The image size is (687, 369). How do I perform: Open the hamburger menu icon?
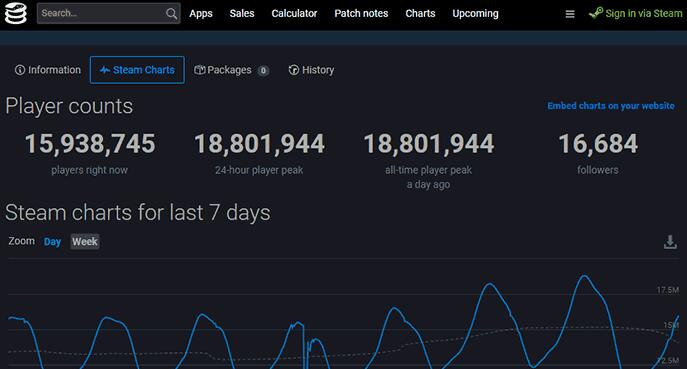570,14
